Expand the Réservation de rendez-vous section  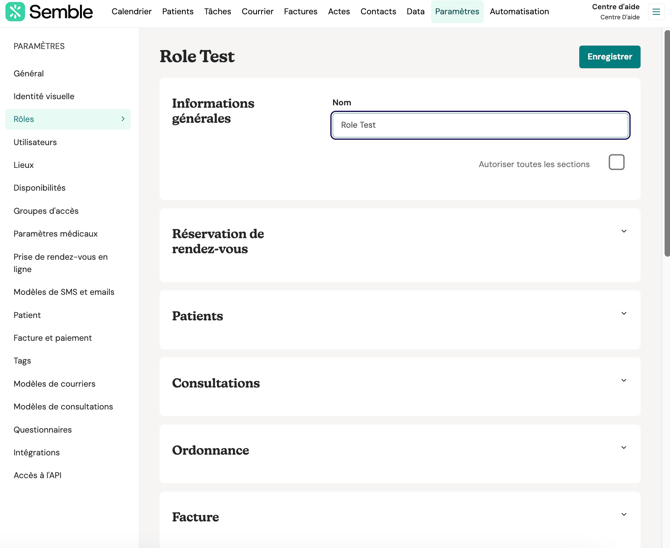pyautogui.click(x=623, y=232)
